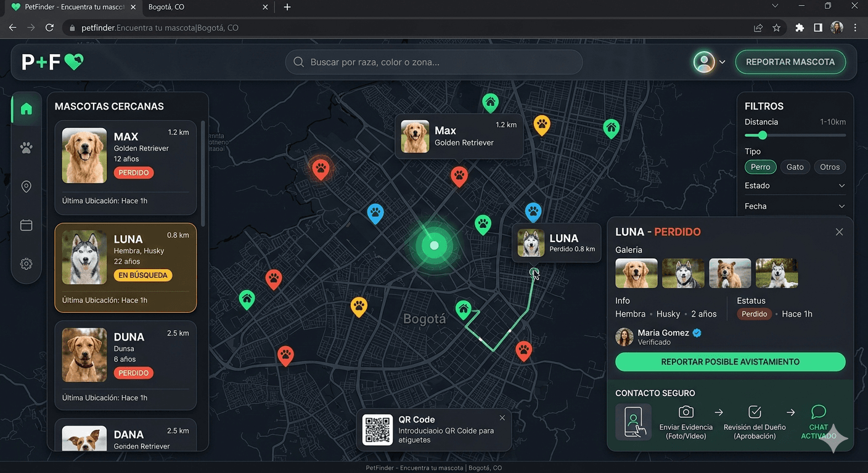Open the Max Golden Retriever map popup
868x473 pixels.
click(x=459, y=136)
